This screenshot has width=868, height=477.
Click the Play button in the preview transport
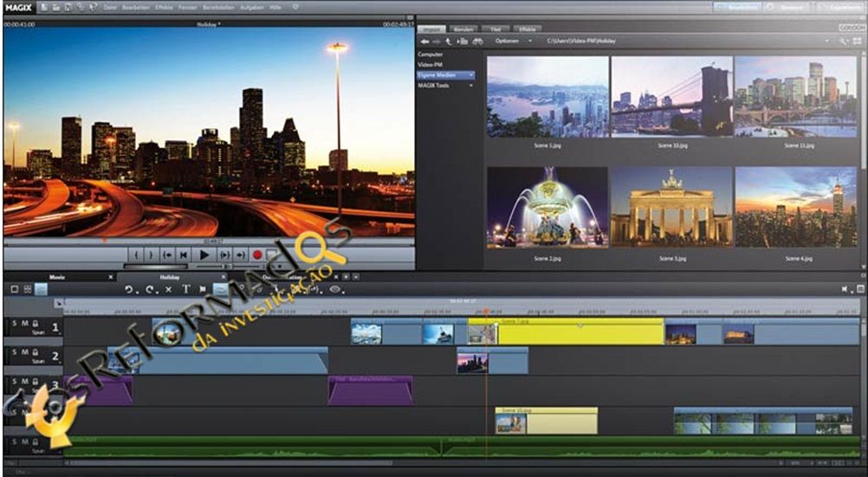tap(204, 255)
